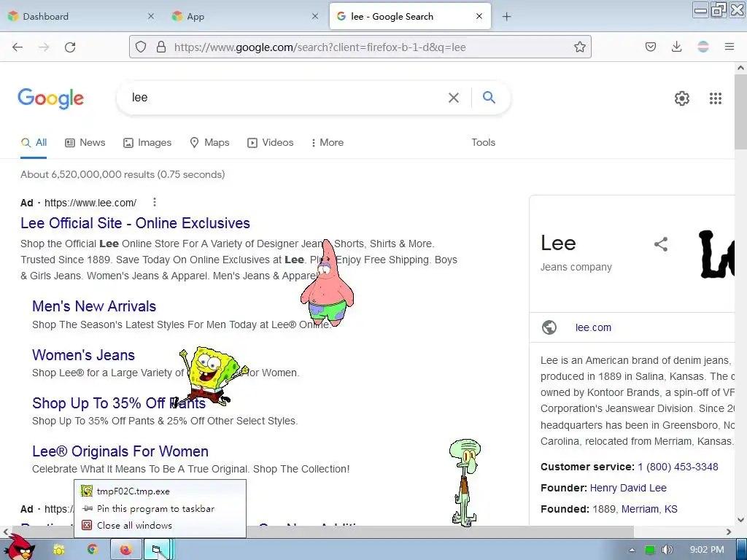Select the Videos search tab
This screenshot has height=560, width=747.
(270, 142)
